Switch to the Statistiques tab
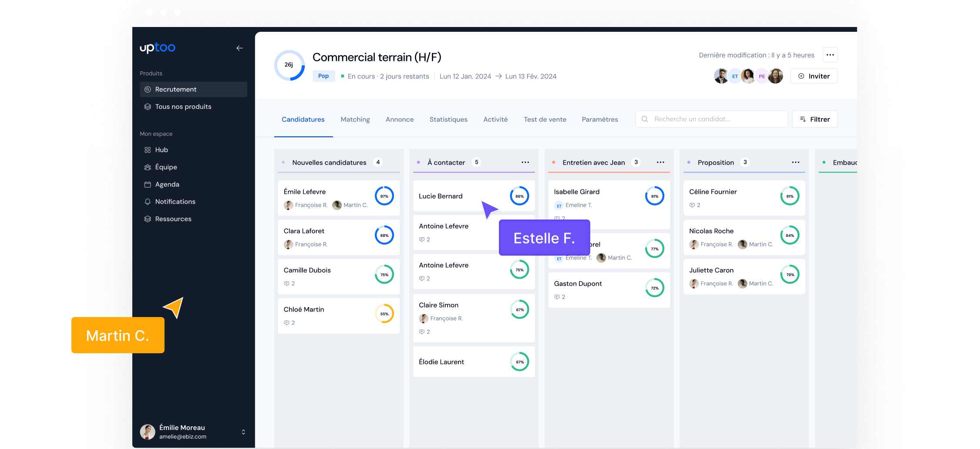 pyautogui.click(x=448, y=119)
